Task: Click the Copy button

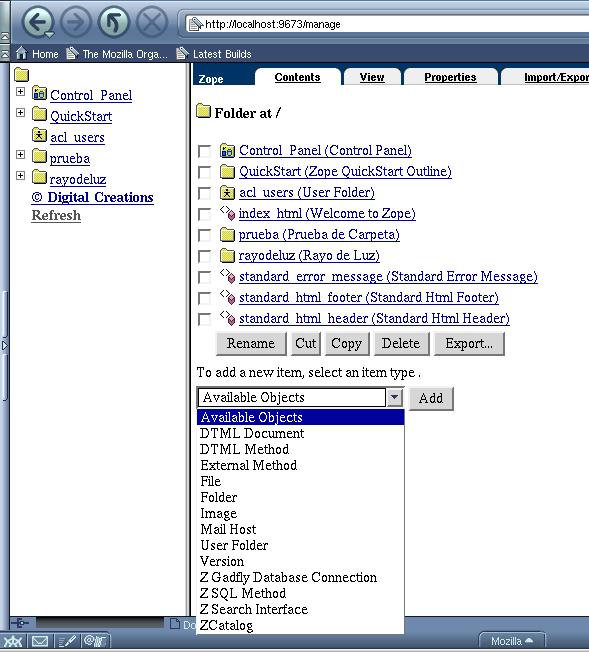Action: 347,343
